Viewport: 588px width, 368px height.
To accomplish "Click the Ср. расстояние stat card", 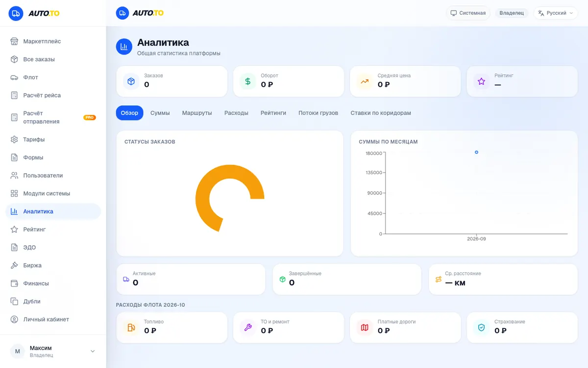I will [503, 280].
